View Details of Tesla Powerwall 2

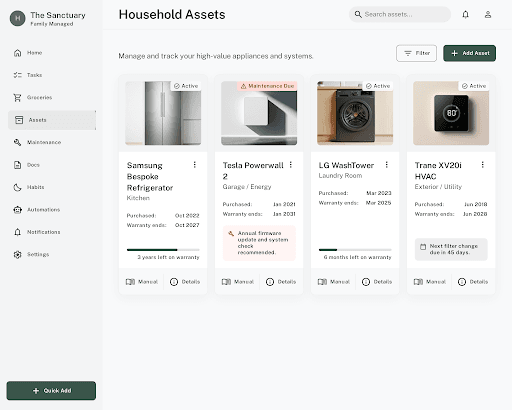(281, 282)
